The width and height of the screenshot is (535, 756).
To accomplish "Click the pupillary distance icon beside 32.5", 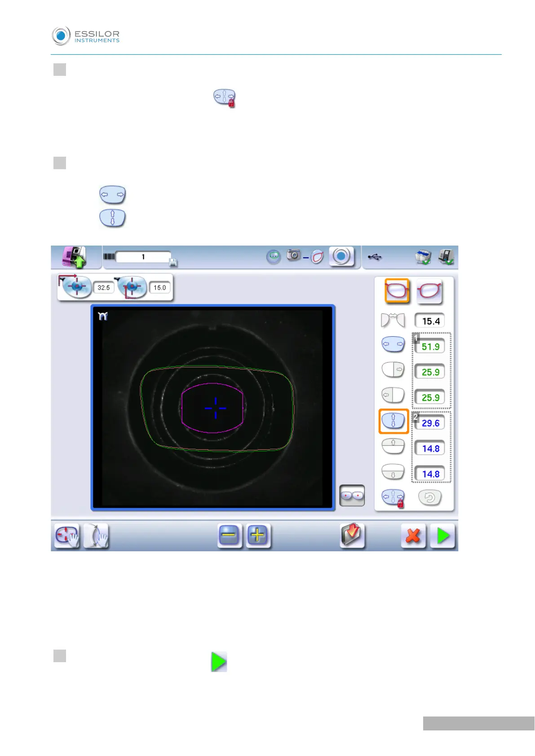I will [x=75, y=286].
